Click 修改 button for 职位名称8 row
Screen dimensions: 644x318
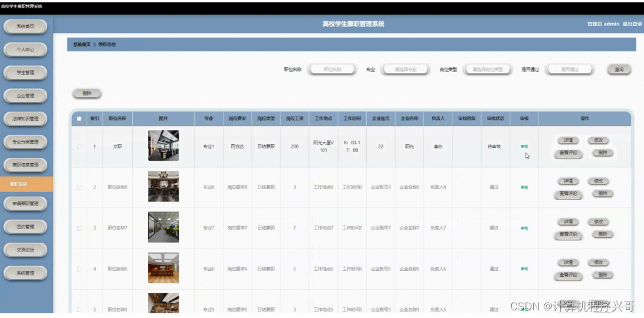[x=598, y=181]
